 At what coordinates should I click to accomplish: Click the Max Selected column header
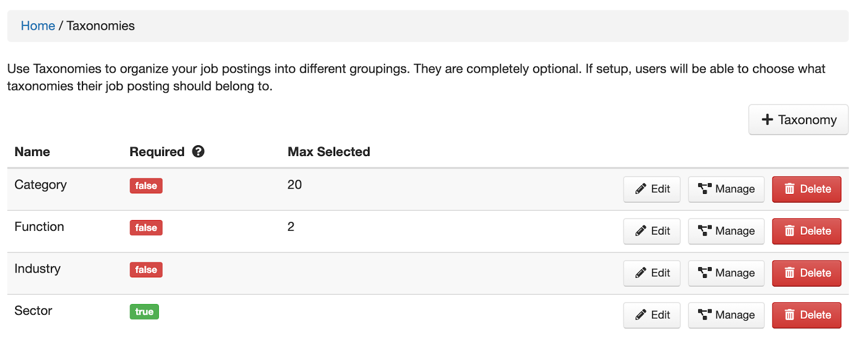(329, 152)
